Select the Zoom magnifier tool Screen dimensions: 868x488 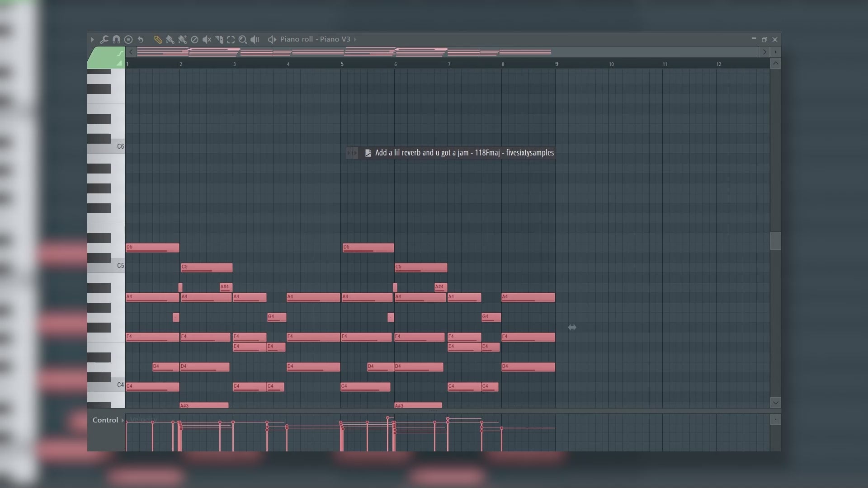point(243,39)
